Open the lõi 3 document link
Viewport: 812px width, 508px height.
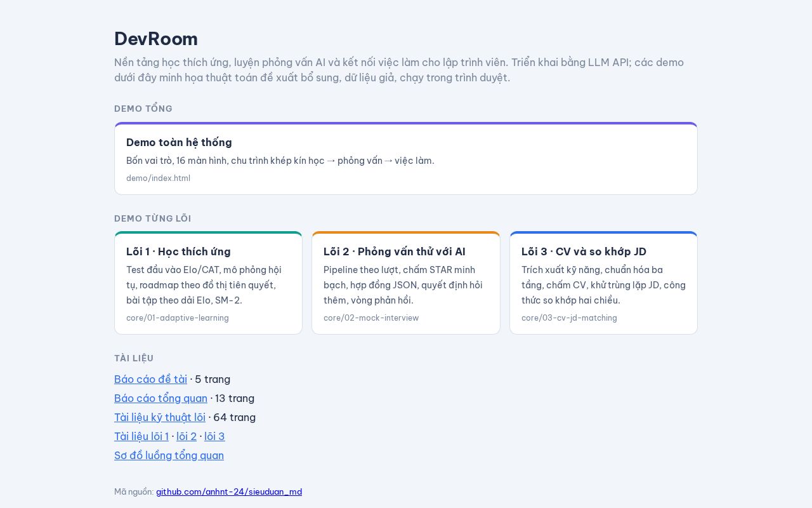tap(214, 436)
